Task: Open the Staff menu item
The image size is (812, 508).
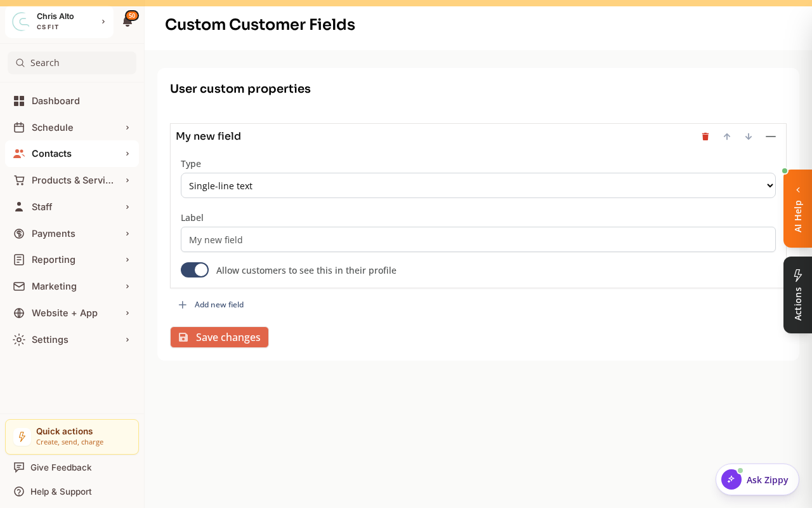Action: 72,207
